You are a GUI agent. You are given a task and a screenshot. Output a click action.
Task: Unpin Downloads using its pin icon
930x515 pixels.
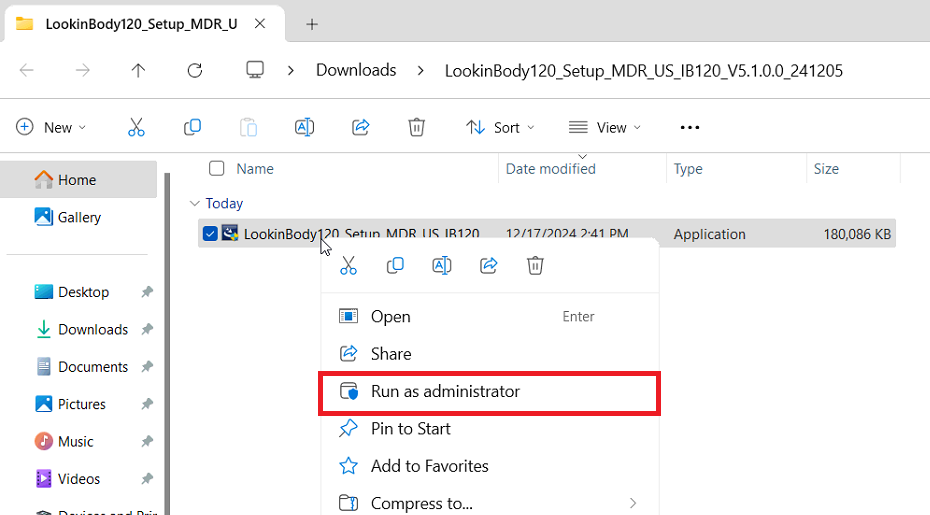click(147, 329)
